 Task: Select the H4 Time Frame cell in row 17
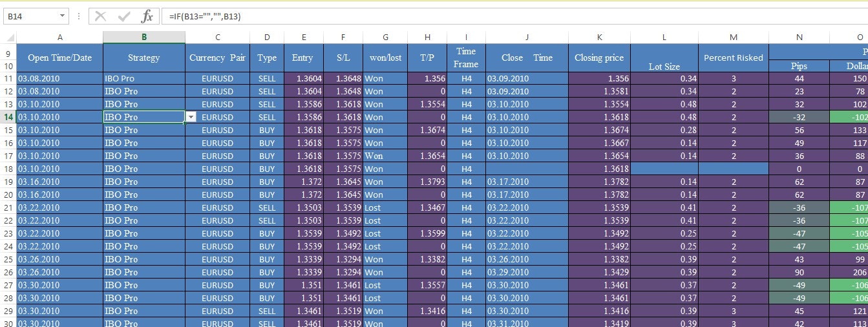(466, 156)
